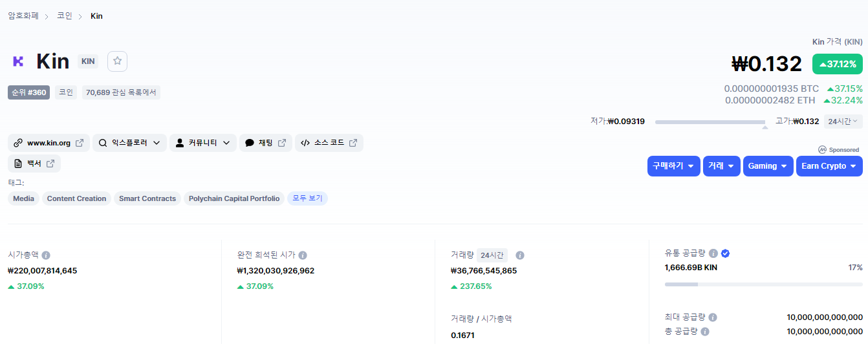Click external link icon beside www.kin.org

click(80, 143)
